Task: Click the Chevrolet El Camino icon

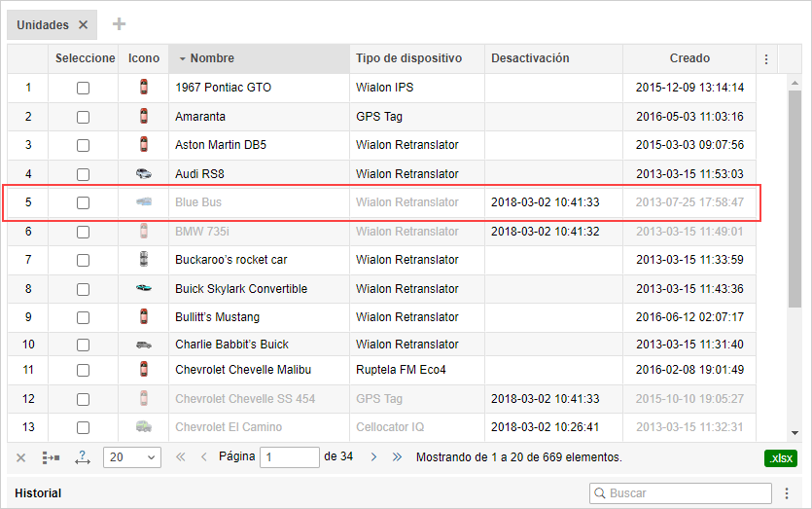Action: tap(144, 427)
